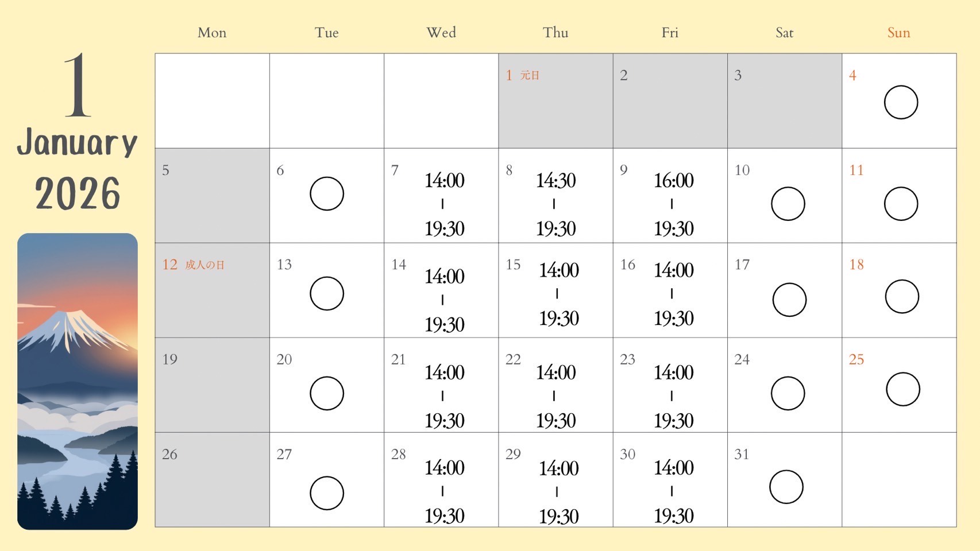Click the 成人の日 holiday label
This screenshot has width=980, height=551.
click(205, 265)
